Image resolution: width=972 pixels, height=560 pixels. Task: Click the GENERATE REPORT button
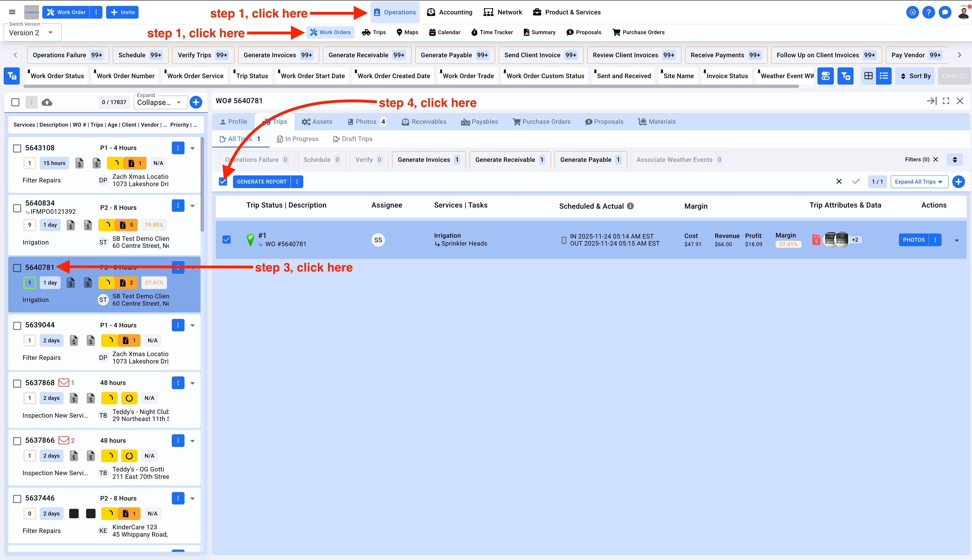(261, 182)
